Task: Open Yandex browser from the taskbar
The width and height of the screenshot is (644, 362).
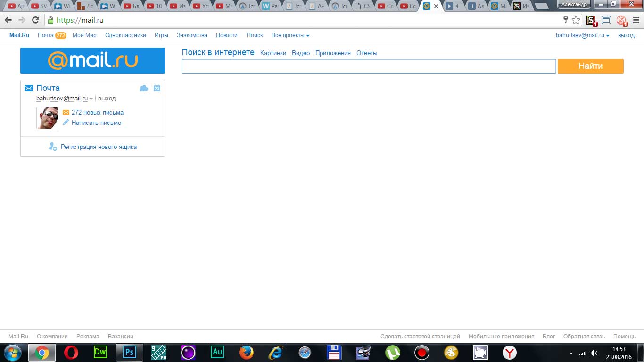Action: coord(510,353)
